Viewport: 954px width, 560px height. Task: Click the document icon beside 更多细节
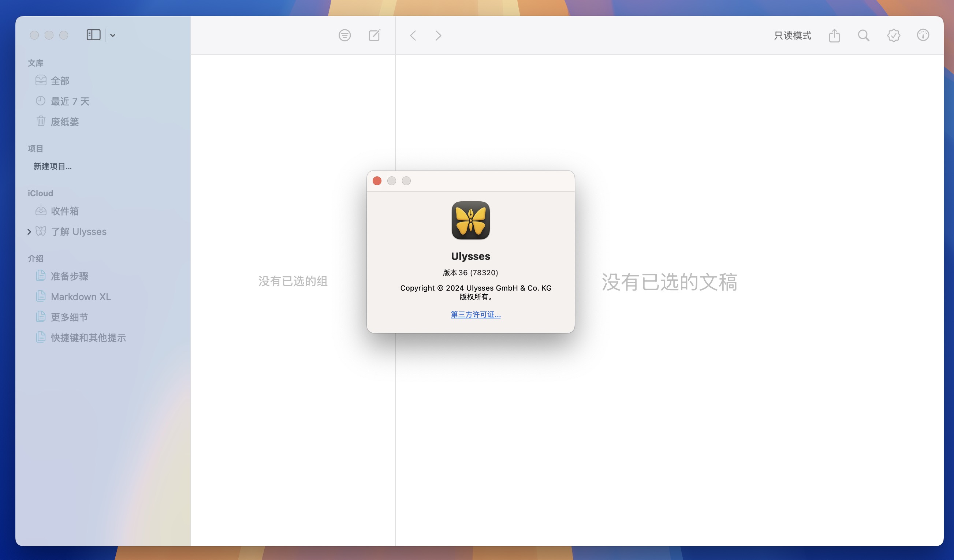tap(41, 316)
